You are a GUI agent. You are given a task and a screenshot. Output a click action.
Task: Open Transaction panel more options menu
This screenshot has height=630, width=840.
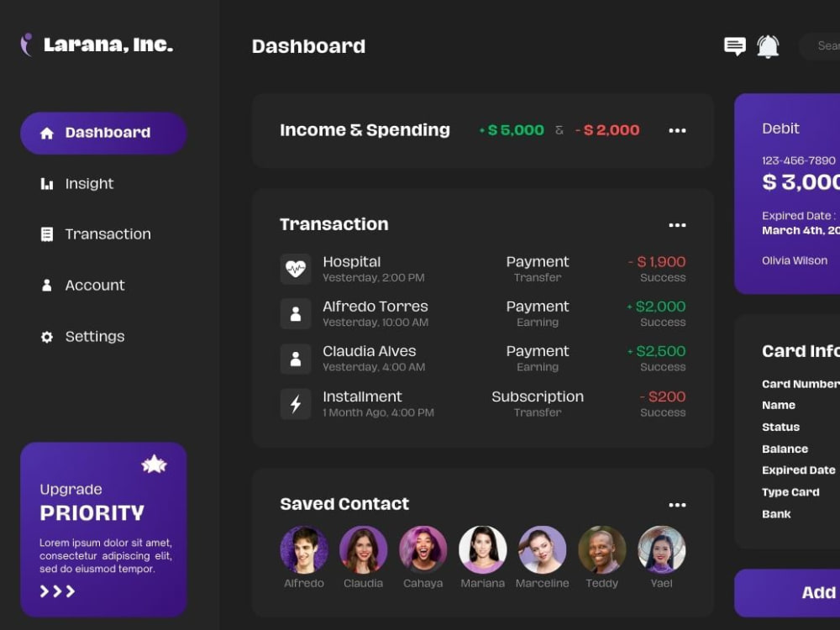click(677, 225)
